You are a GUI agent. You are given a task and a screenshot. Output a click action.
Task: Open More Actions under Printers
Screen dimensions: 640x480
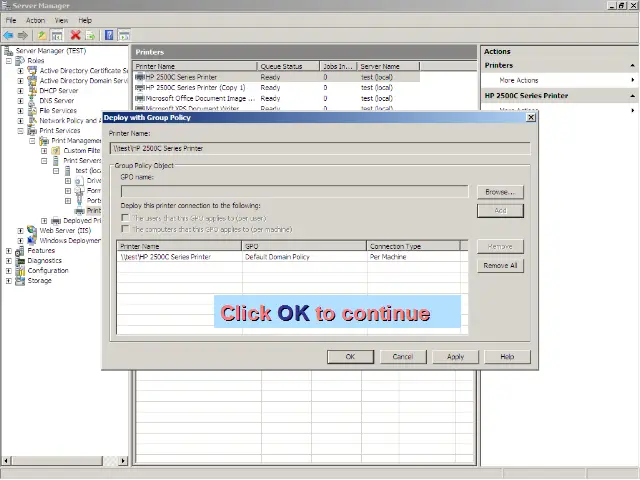(x=519, y=80)
